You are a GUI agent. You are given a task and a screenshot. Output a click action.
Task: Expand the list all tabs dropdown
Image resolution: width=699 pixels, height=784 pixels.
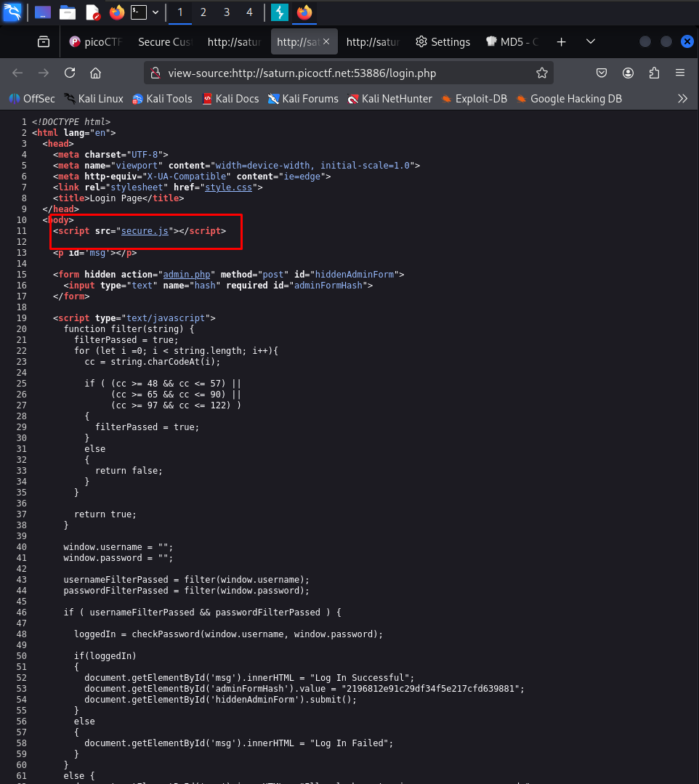tap(591, 42)
